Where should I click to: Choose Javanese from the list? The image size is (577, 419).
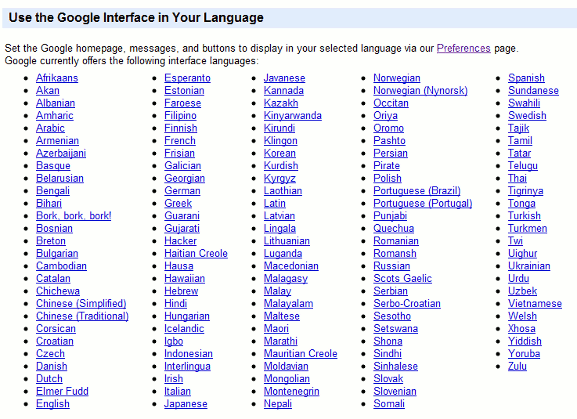[x=284, y=78]
